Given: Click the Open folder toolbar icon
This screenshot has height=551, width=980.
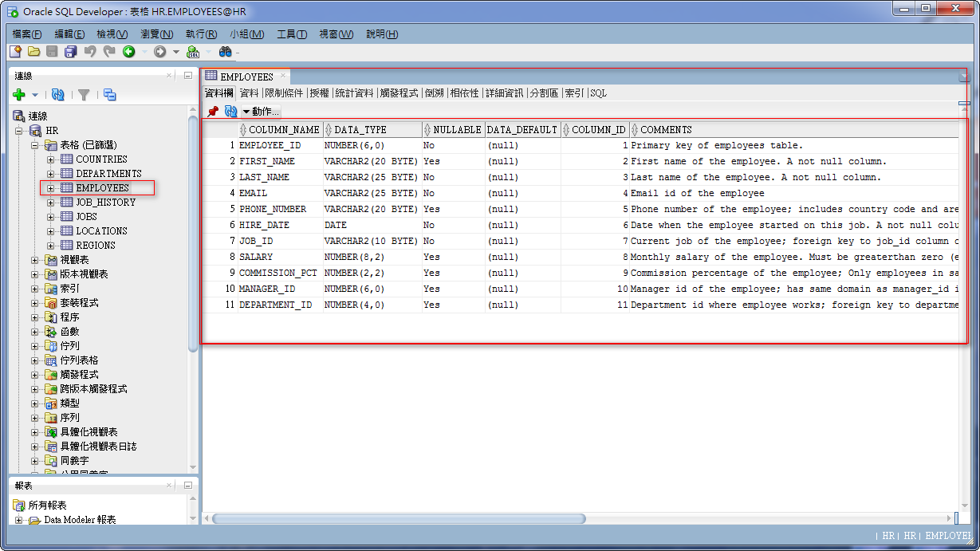Looking at the screenshot, I should 33,52.
